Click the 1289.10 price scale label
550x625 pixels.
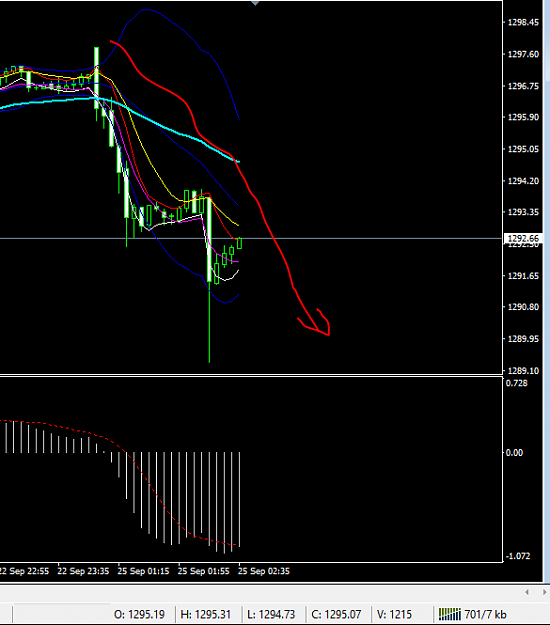(523, 371)
